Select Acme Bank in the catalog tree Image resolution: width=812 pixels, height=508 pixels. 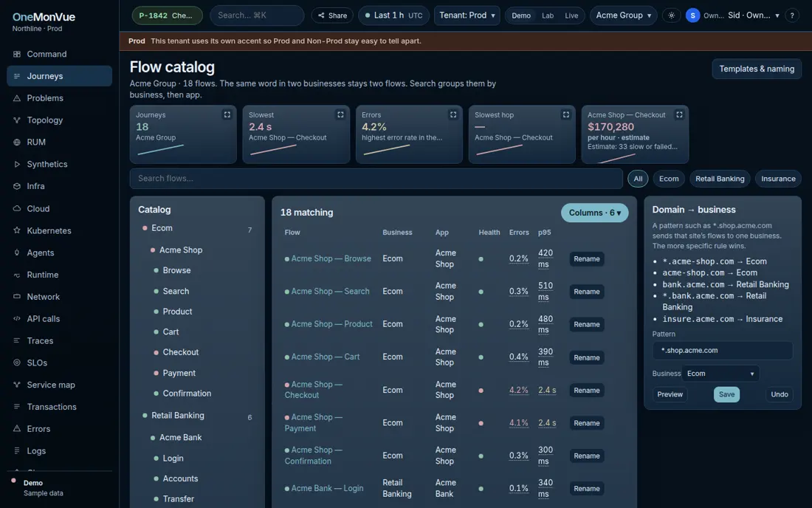(180, 438)
